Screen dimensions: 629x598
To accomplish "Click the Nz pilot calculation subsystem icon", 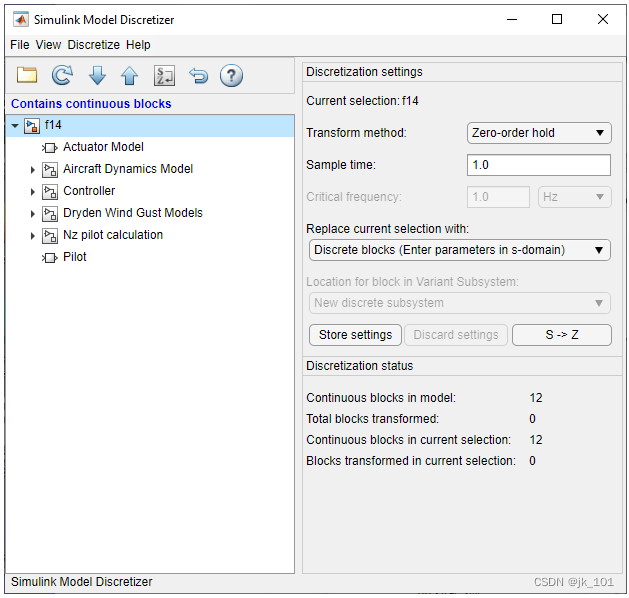I will pos(50,236).
